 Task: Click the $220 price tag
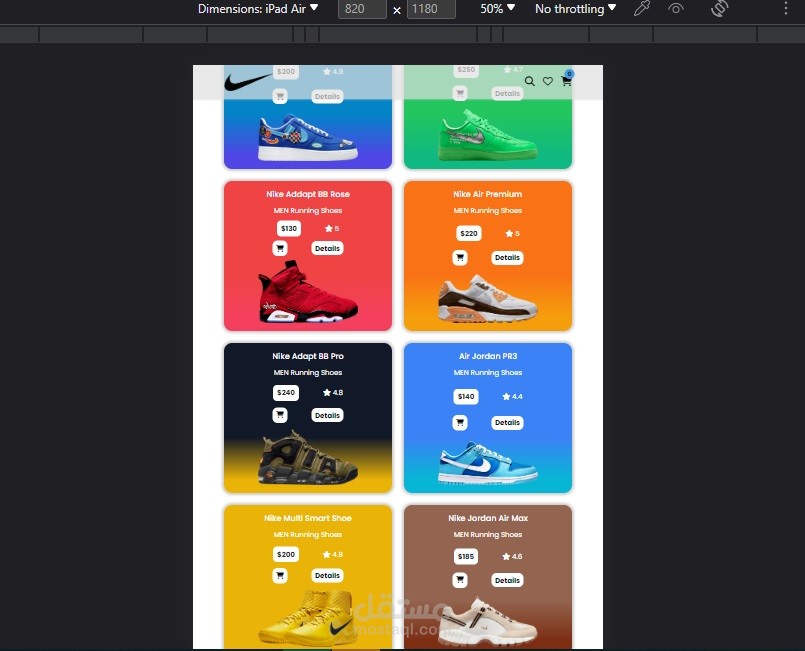pyautogui.click(x=469, y=234)
